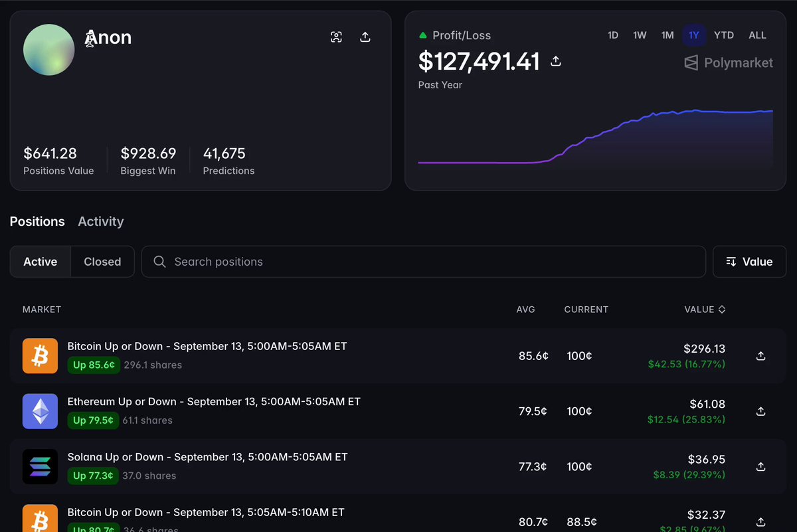Open Solana Up or Down market link
This screenshot has width=797, height=532.
pos(207,456)
